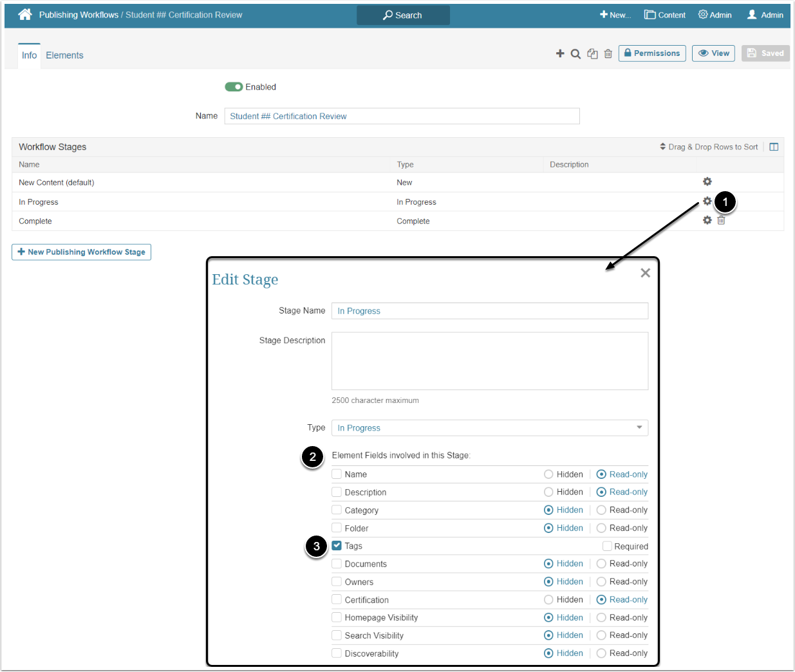Click the magnifier search icon beside plus
The image size is (795, 672).
click(575, 54)
